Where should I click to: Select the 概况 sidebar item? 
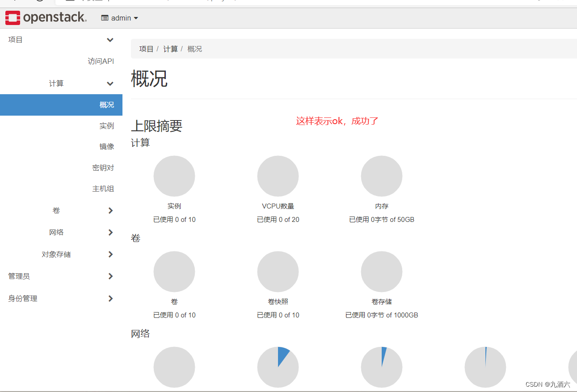click(x=61, y=105)
